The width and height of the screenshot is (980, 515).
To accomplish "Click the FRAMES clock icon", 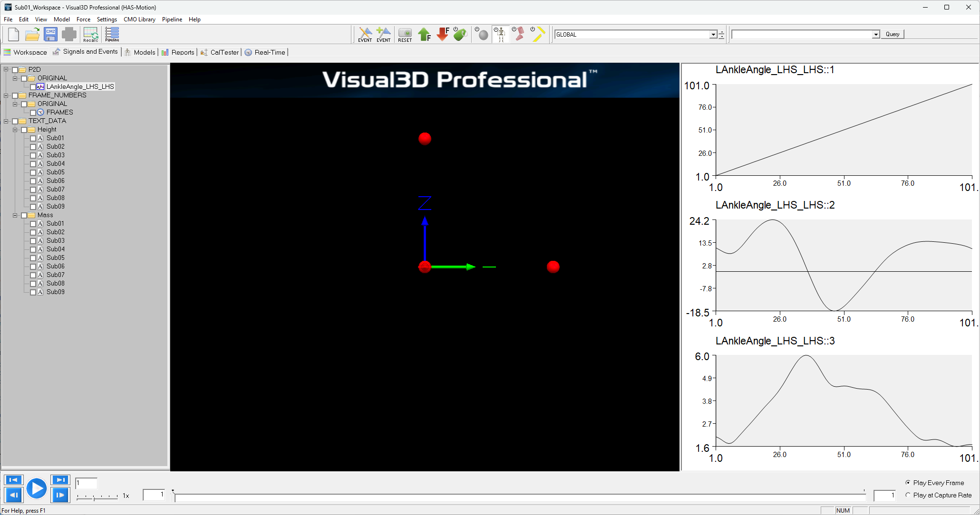I will click(x=40, y=112).
